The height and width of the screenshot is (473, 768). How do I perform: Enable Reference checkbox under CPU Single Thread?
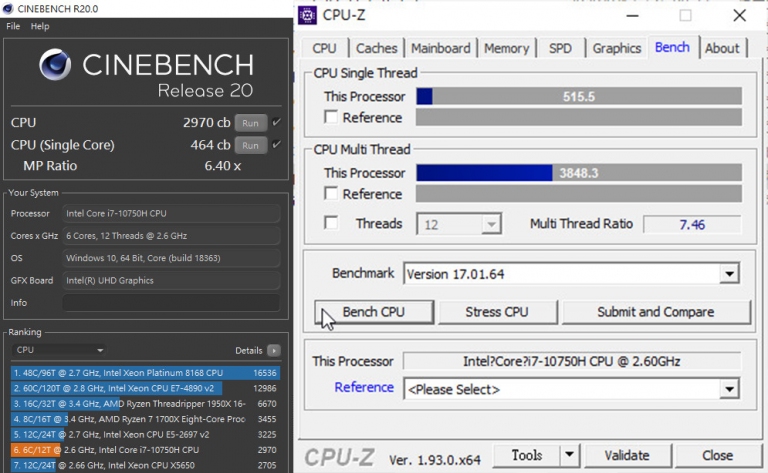[331, 117]
